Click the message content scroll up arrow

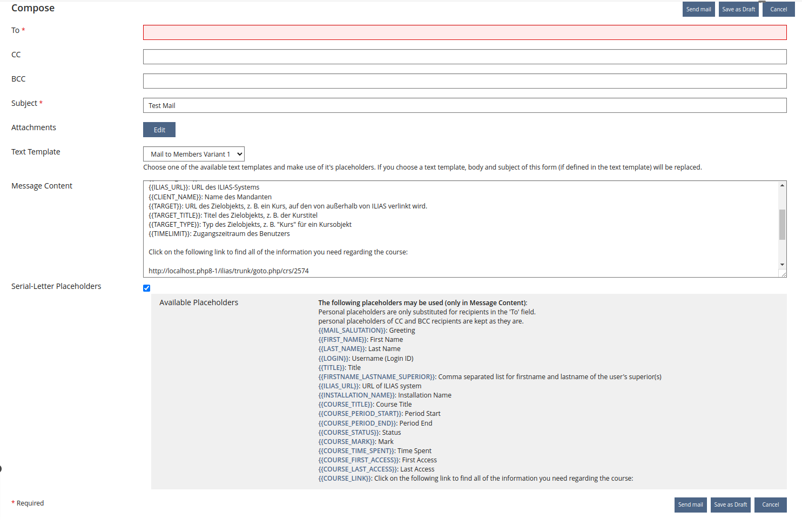782,186
